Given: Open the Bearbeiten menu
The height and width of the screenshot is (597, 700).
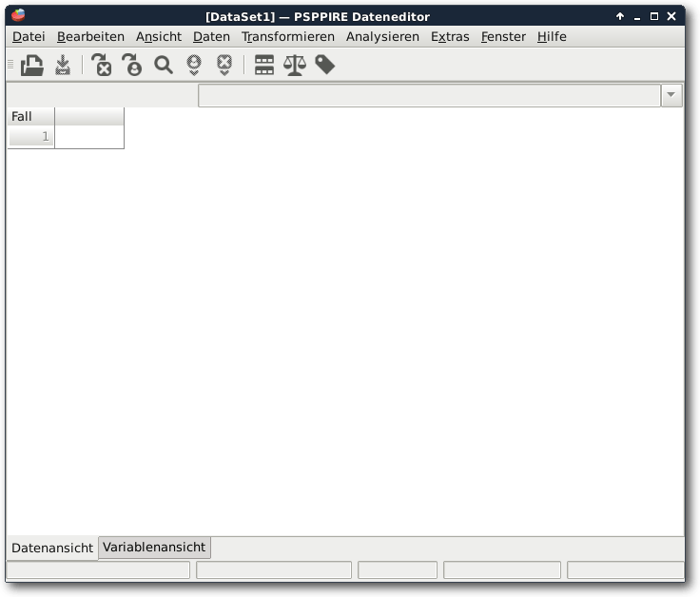Looking at the screenshot, I should [x=90, y=36].
